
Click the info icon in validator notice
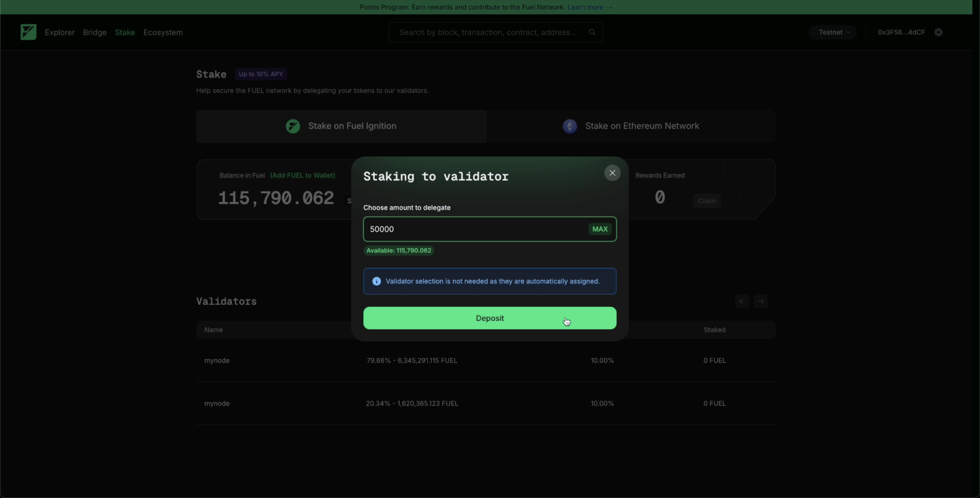376,281
